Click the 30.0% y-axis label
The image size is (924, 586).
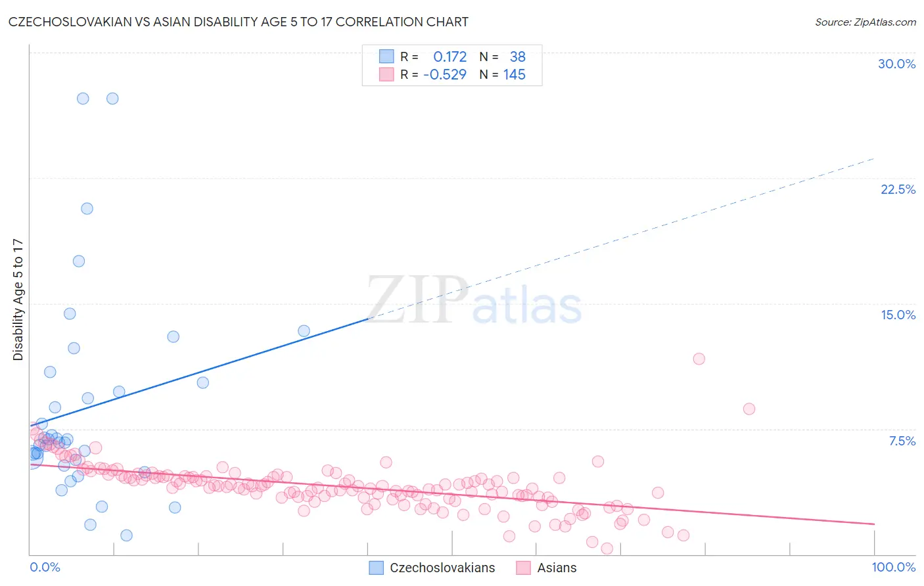pyautogui.click(x=896, y=64)
